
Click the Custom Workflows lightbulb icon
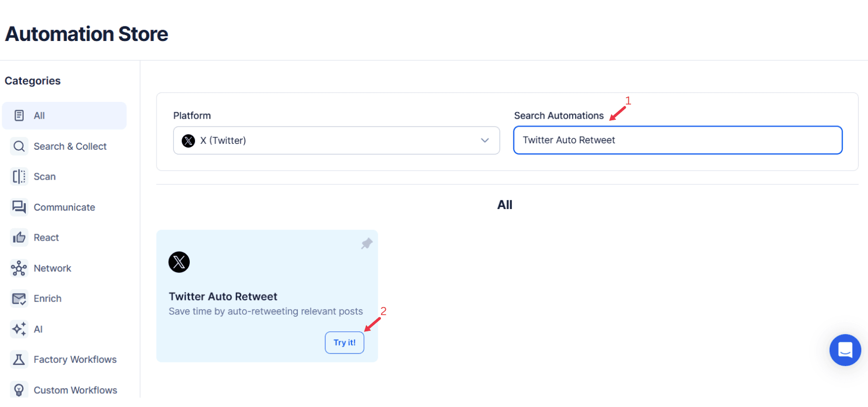point(19,389)
